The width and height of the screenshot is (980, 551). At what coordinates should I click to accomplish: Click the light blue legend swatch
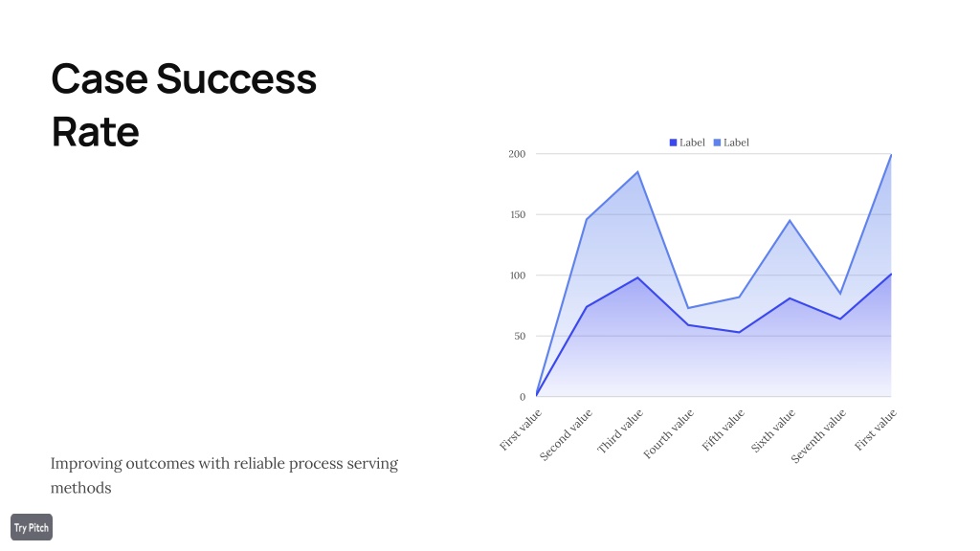pyautogui.click(x=717, y=143)
